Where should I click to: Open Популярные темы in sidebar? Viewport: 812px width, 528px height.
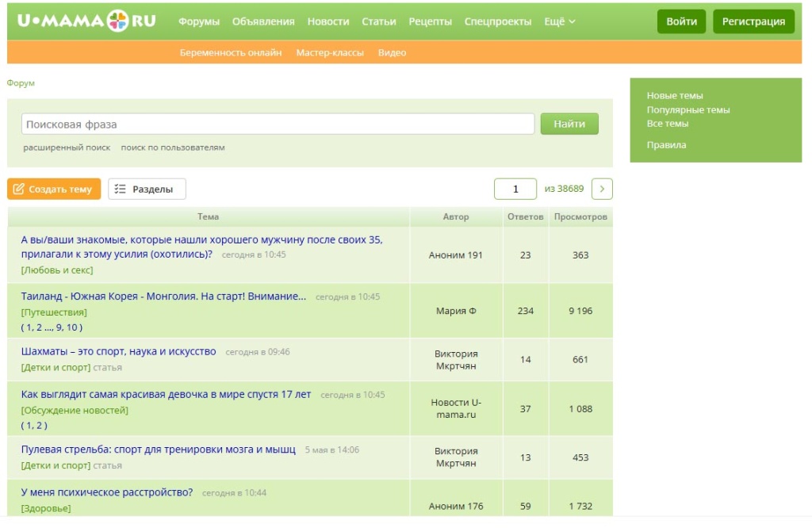point(688,109)
